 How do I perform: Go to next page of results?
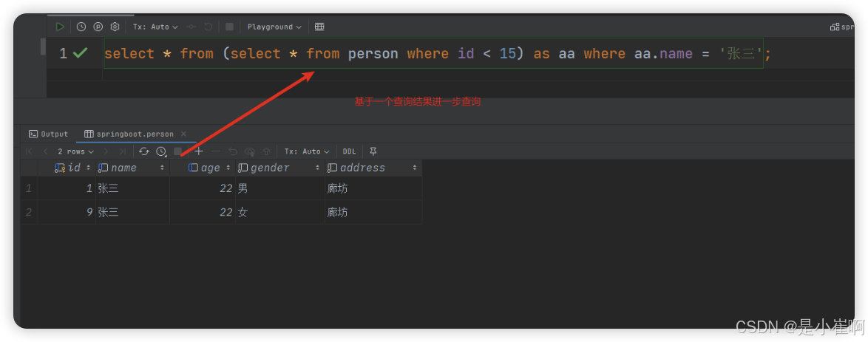coord(106,151)
